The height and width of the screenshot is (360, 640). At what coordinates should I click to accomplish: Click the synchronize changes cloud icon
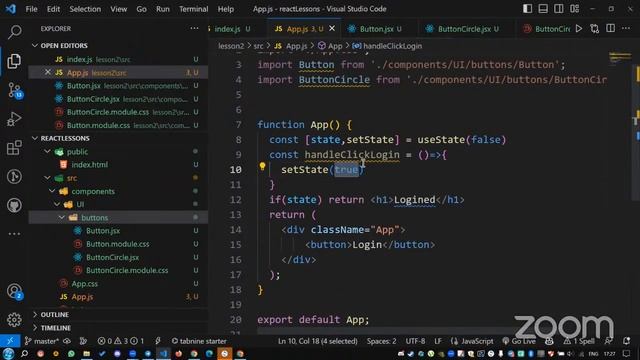pos(67,341)
